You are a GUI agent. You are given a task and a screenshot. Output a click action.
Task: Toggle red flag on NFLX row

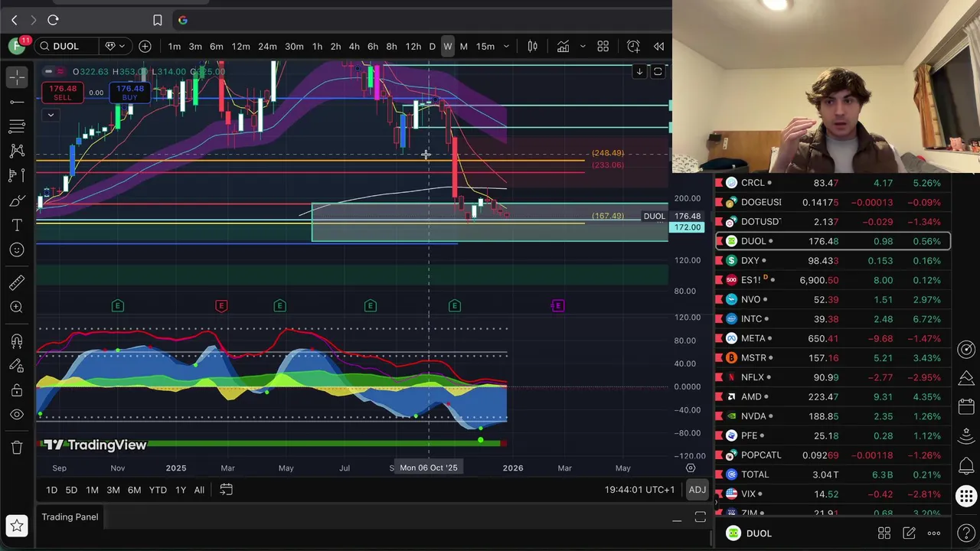(x=719, y=377)
